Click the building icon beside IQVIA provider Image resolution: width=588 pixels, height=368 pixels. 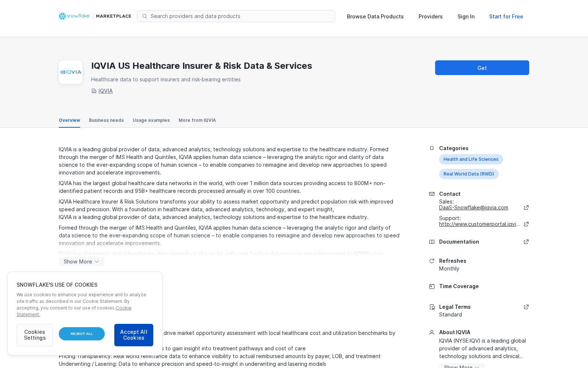coord(94,91)
